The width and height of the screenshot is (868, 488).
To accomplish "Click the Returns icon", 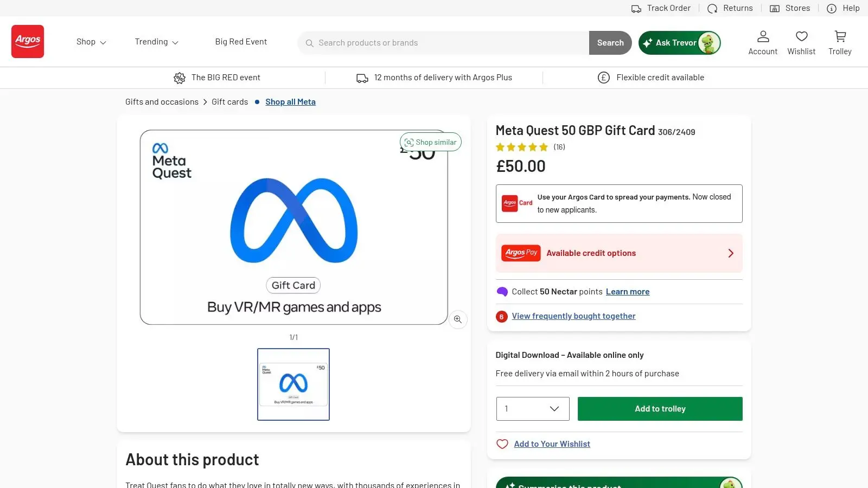I will pyautogui.click(x=713, y=8).
